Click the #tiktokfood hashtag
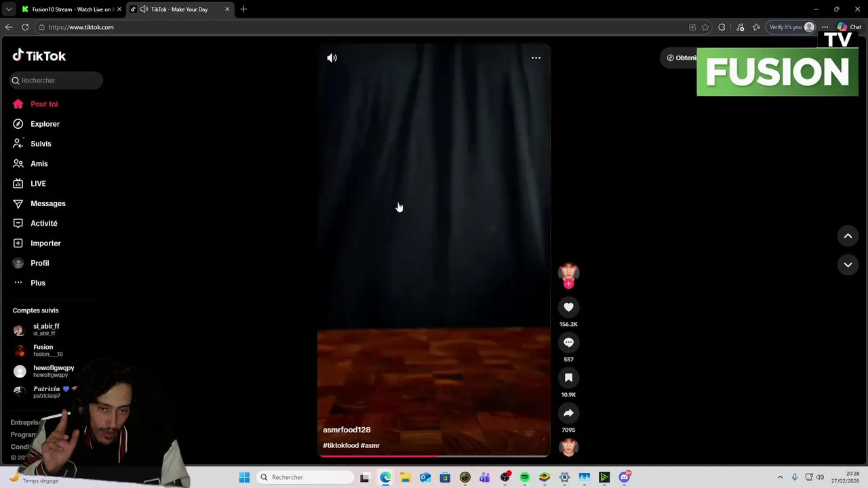This screenshot has width=868, height=488. pos(340,445)
